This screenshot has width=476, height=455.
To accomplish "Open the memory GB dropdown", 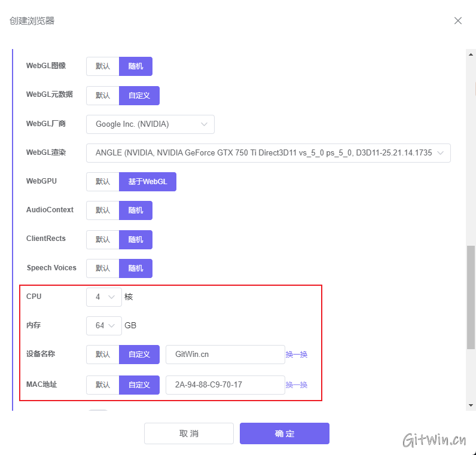I will coord(104,326).
